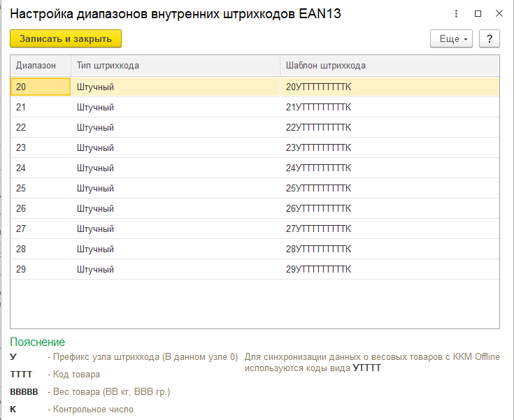
Task: Maximize the dialog window
Action: [478, 13]
